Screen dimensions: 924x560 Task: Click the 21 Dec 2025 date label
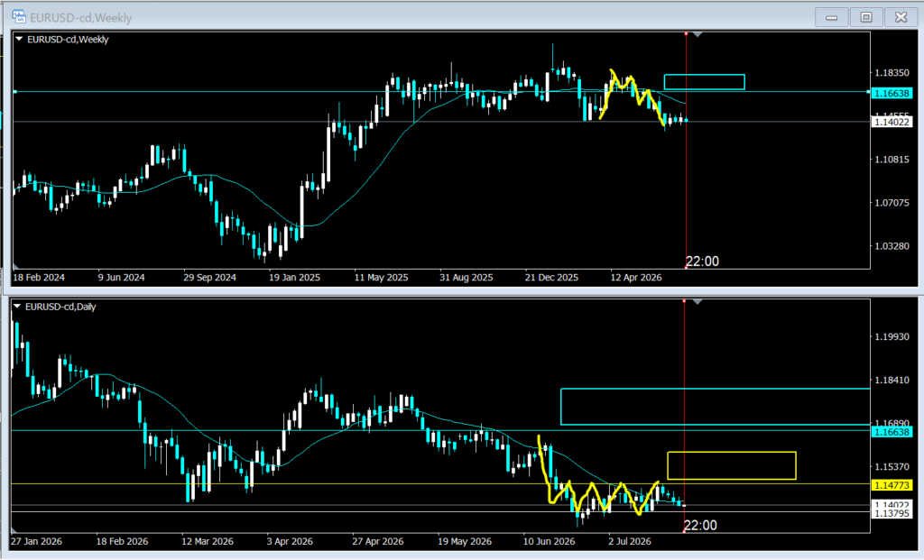[551, 278]
